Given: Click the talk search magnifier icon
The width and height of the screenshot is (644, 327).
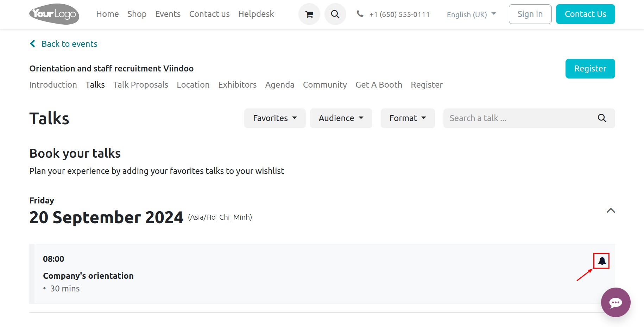Looking at the screenshot, I should [602, 118].
